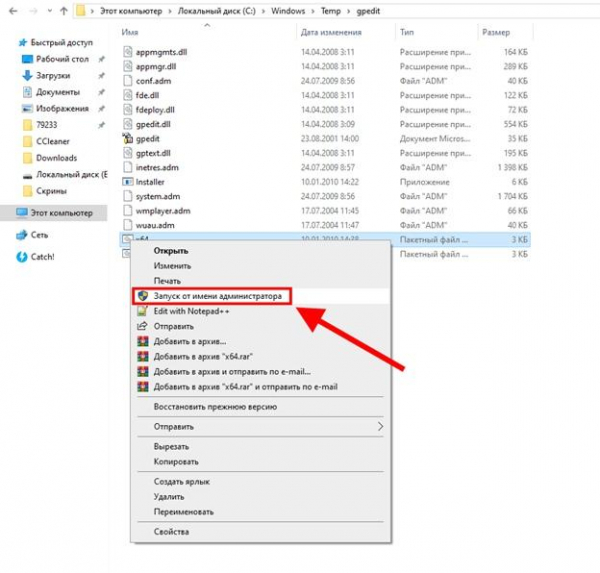The height and width of the screenshot is (573, 600).
Task: Expand breadcrumb chevron after Локальный диск (C:)
Action: [x=263, y=11]
